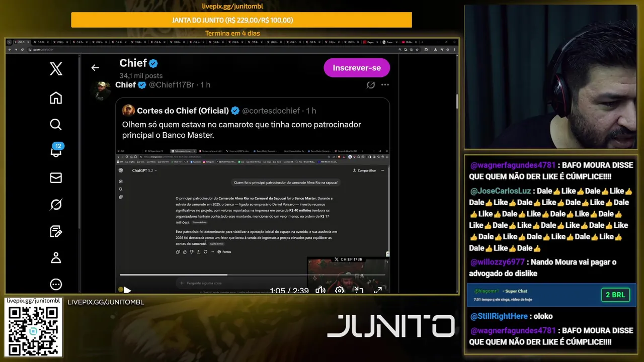
Task: Open the More circle-dots sidebar icon
Action: [x=56, y=284]
